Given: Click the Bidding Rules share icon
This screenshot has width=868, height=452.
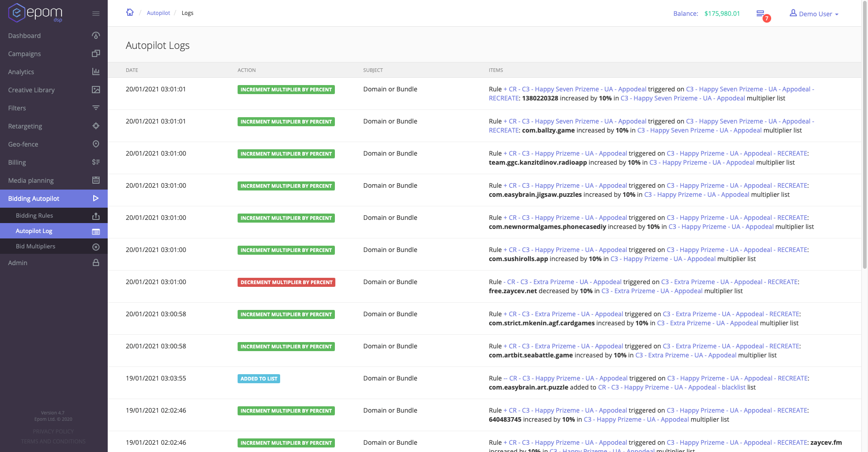Looking at the screenshot, I should pos(96,216).
